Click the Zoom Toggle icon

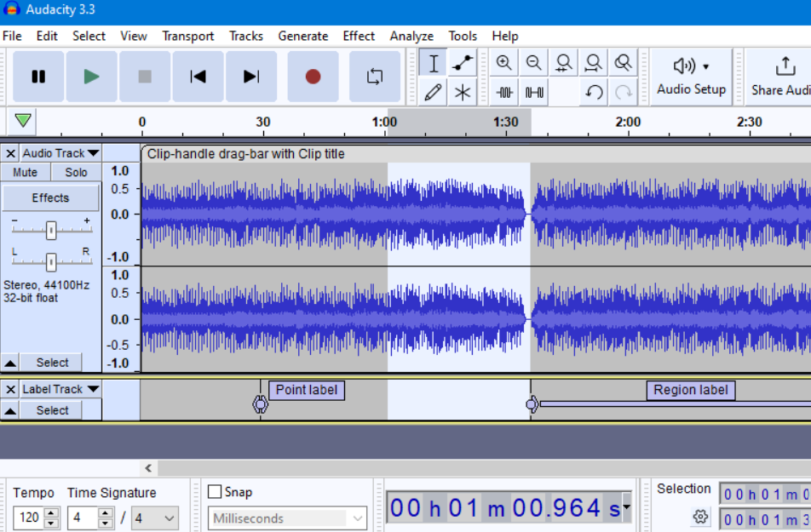(x=624, y=63)
